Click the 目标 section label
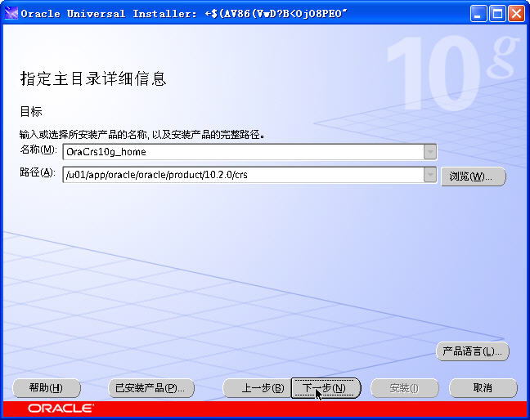The height and width of the screenshot is (420, 530). click(31, 111)
